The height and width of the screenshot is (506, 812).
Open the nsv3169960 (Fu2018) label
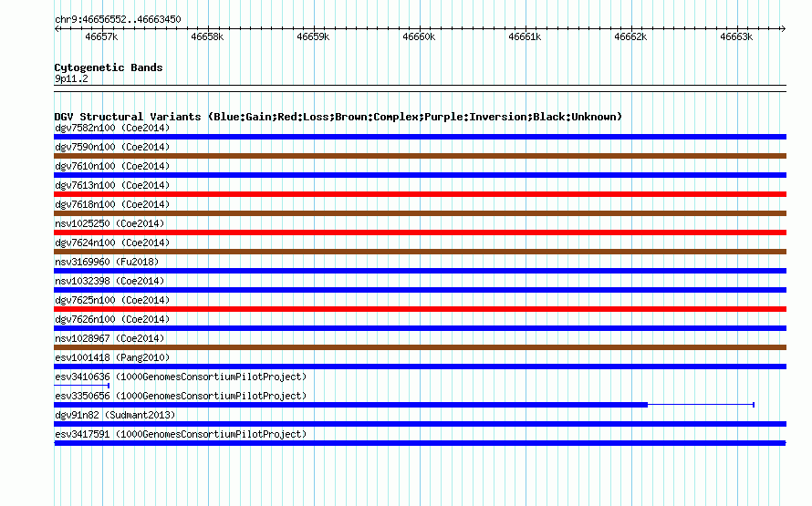coord(107,262)
